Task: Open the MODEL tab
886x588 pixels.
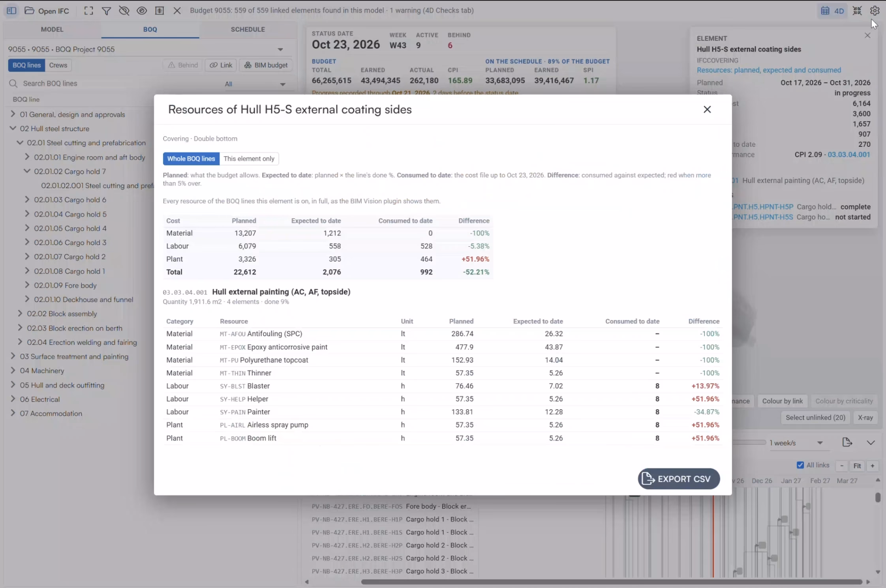Action: click(52, 29)
